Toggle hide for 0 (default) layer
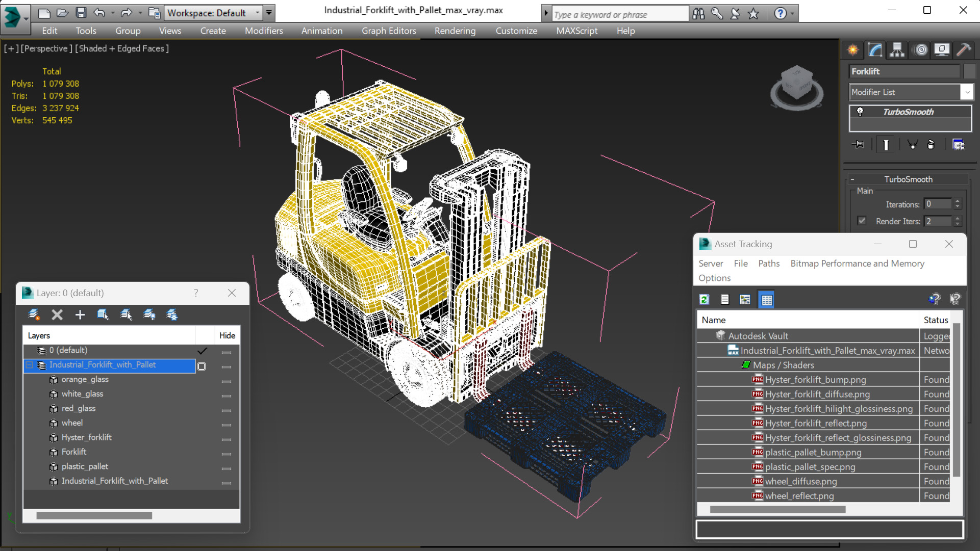980x551 pixels. 227,352
